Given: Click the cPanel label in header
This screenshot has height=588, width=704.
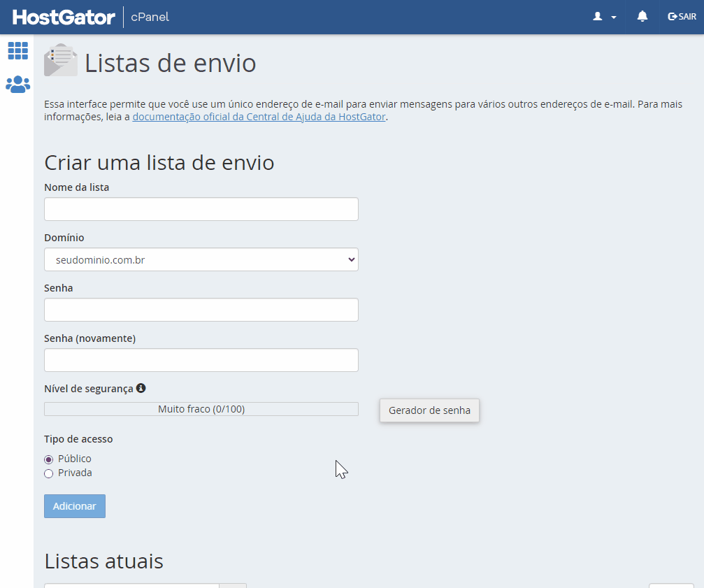Looking at the screenshot, I should coord(150,17).
